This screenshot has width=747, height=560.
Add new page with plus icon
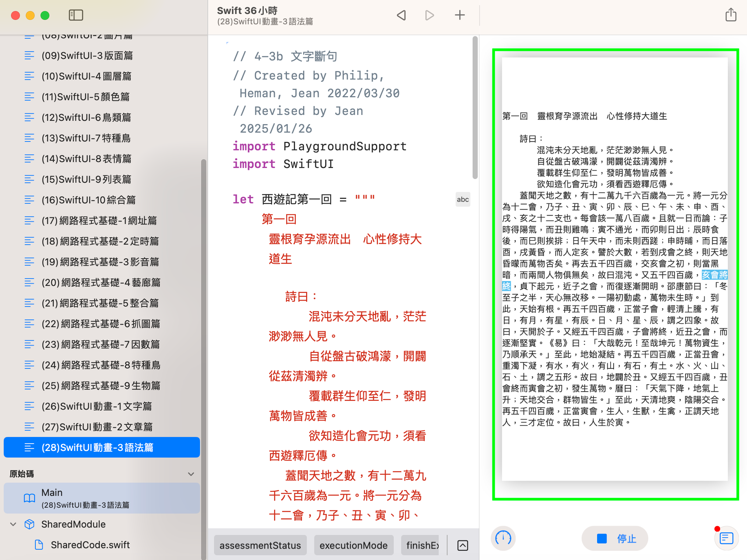[460, 15]
